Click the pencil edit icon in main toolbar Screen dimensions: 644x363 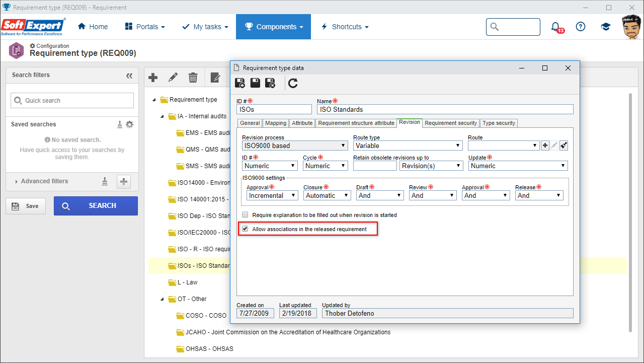tap(173, 78)
